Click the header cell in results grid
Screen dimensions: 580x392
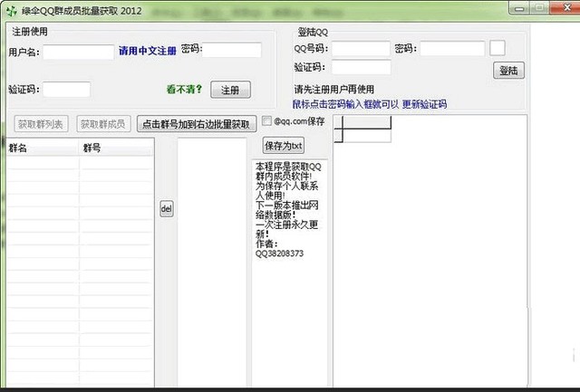pos(367,122)
